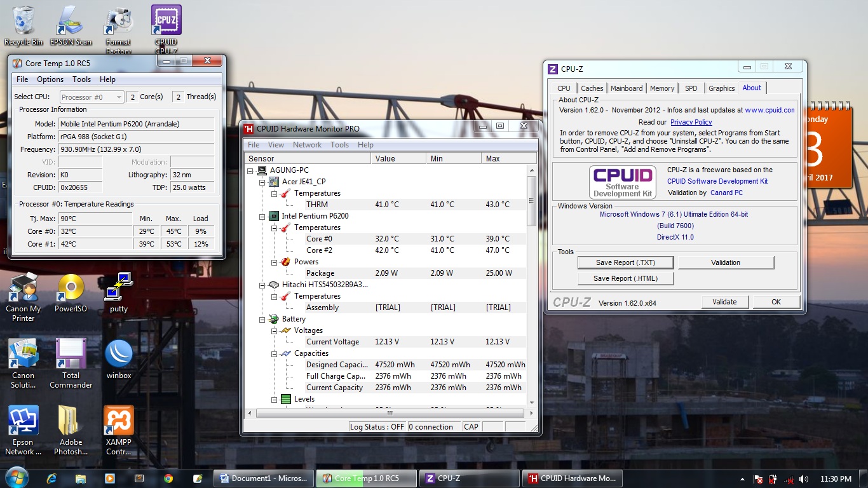Click the Intel Pentium P6200 chip icon
Image resolution: width=868 pixels, height=488 pixels.
274,216
